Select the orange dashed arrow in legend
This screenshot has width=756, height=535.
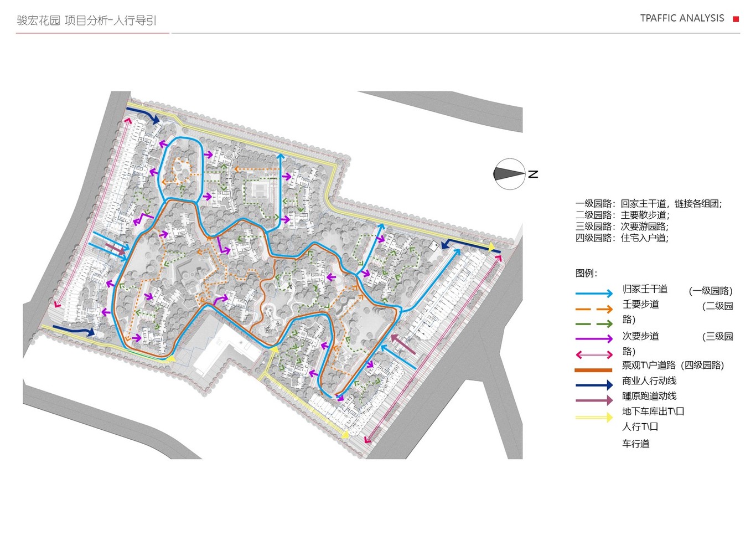pyautogui.click(x=594, y=309)
